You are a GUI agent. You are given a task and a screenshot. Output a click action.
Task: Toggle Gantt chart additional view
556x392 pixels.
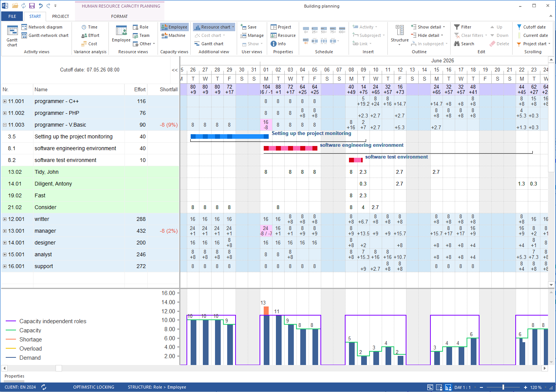click(209, 44)
